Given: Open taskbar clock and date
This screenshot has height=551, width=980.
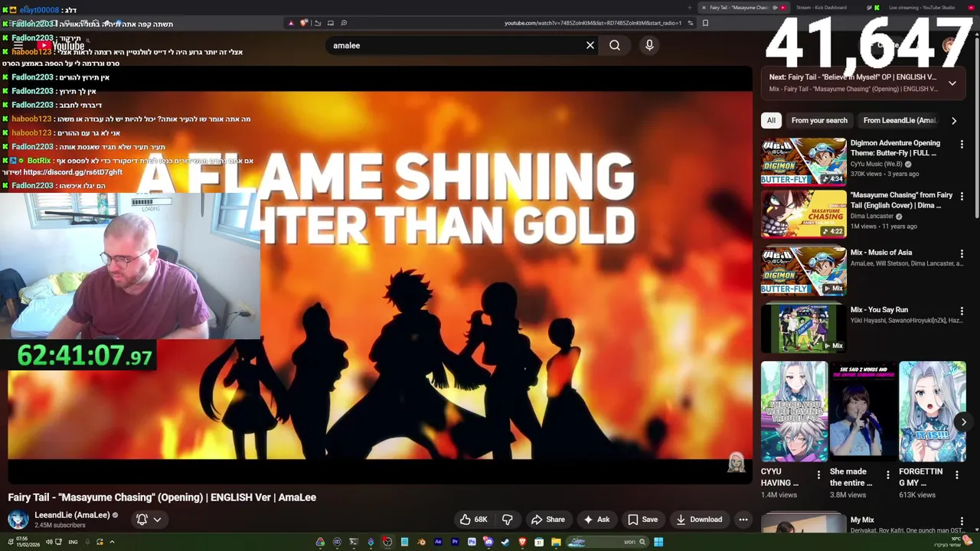Looking at the screenshot, I should [x=28, y=542].
